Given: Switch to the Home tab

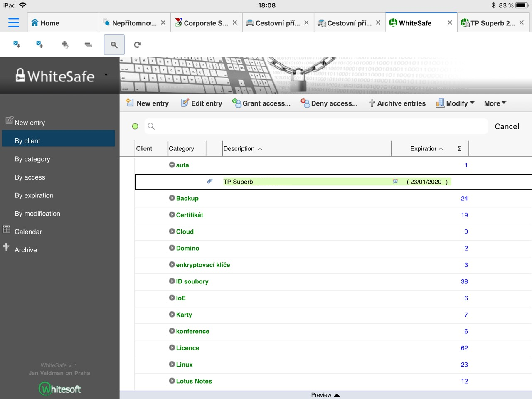Looking at the screenshot, I should [x=46, y=23].
